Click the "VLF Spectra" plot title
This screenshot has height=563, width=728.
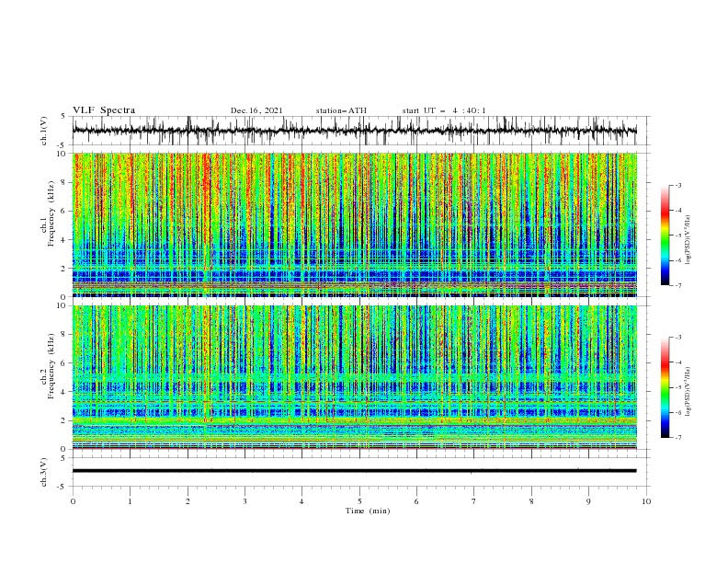pos(104,110)
